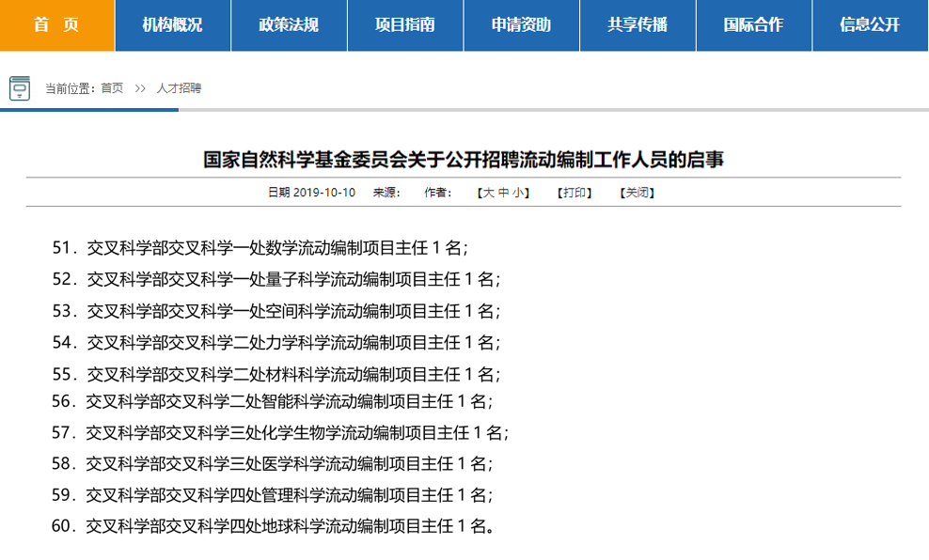
Task: Click the 关闭 close link
Action: (637, 193)
